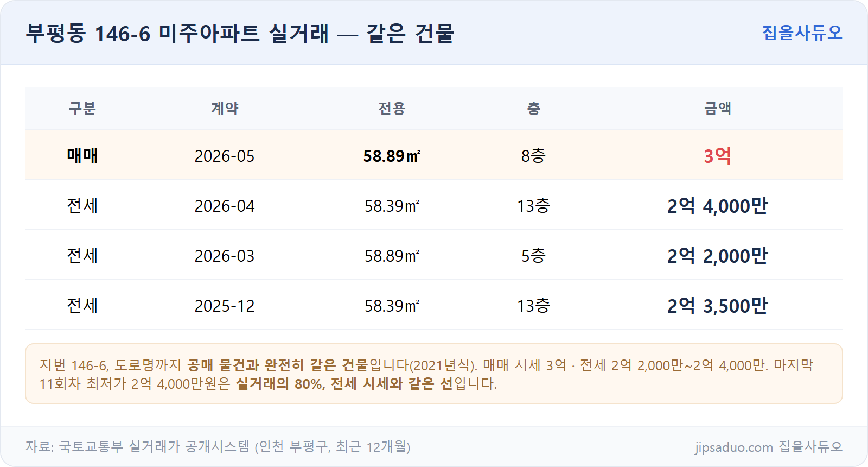Click the contract date 2026-03
Screen dimensions: 868x467
point(225,256)
